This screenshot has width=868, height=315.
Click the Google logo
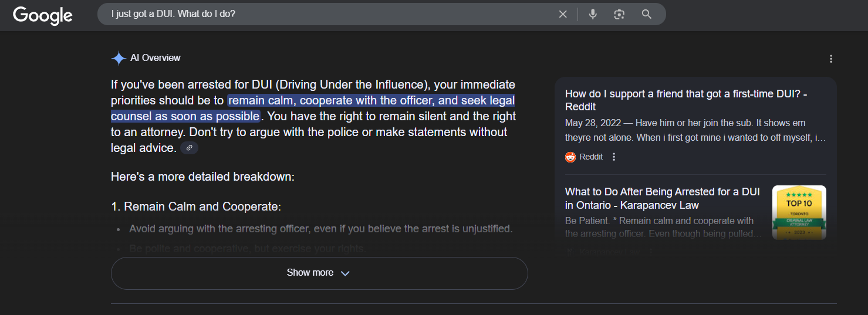tap(43, 15)
